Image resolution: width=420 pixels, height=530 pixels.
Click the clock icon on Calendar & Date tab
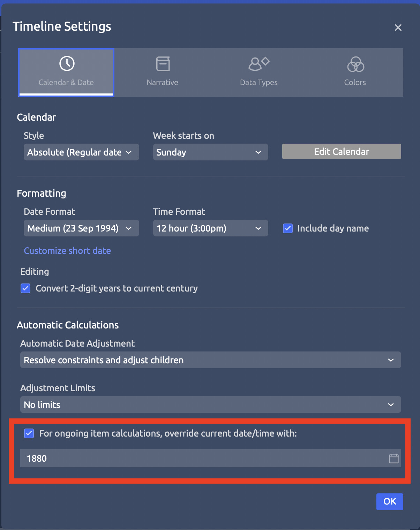67,63
